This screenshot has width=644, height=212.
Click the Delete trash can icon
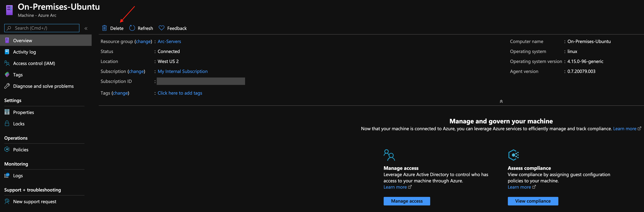pyautogui.click(x=104, y=28)
